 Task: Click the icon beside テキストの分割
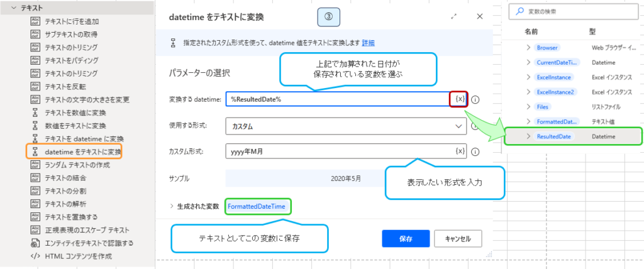[x=36, y=191]
